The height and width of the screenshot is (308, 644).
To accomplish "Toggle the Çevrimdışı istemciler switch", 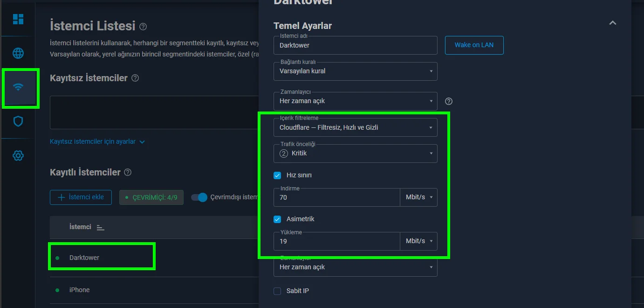I will [199, 197].
